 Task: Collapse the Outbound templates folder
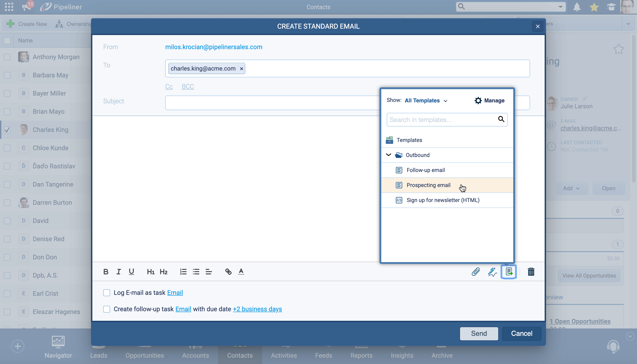388,155
